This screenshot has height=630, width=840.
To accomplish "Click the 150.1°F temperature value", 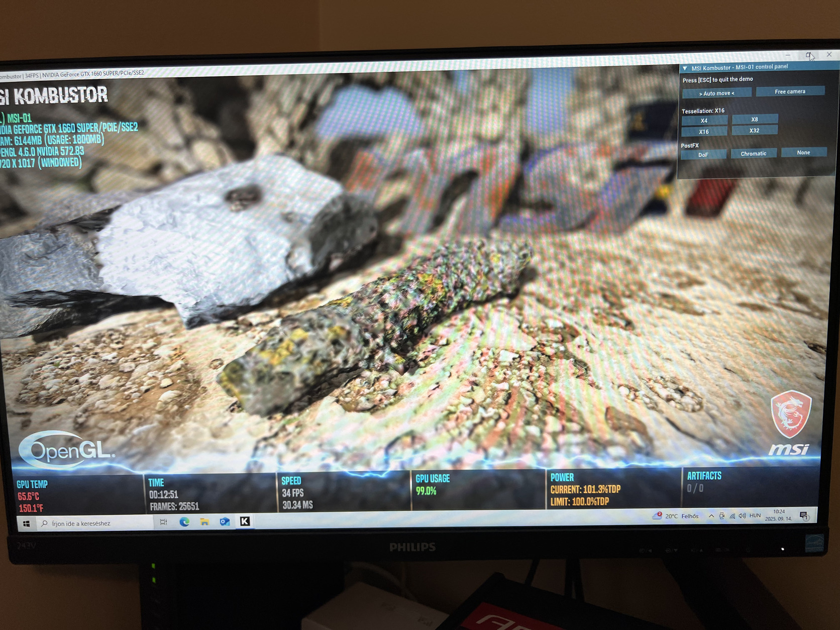I will tap(31, 508).
